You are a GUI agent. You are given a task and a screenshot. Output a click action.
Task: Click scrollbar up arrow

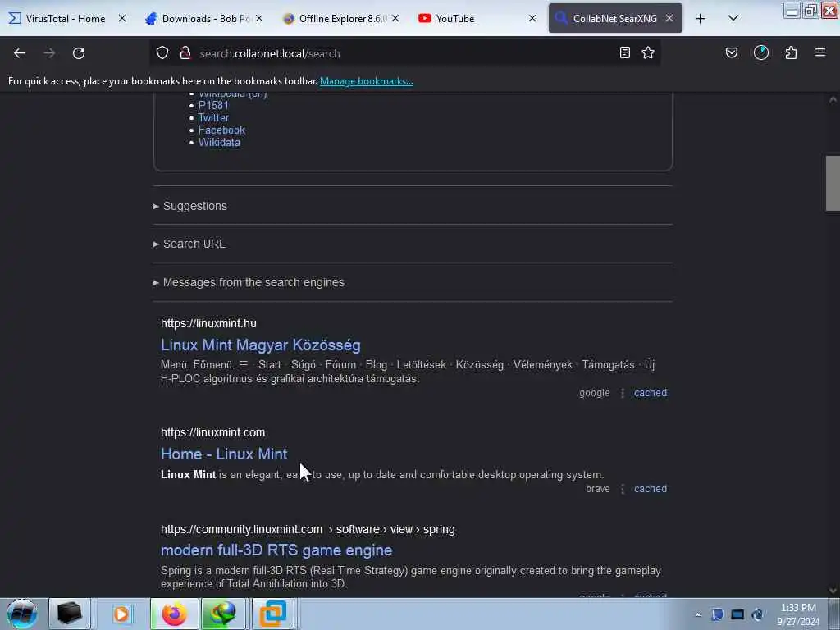point(833,99)
